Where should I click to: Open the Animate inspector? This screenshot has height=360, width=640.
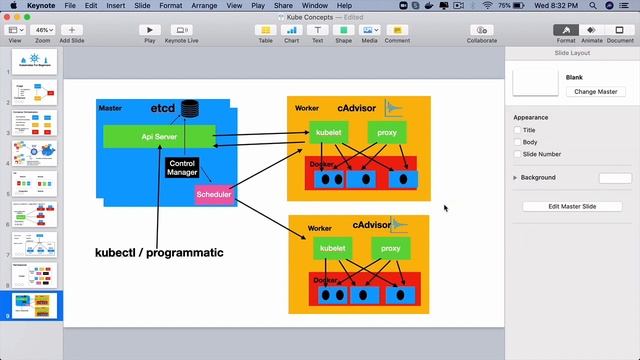(591, 30)
